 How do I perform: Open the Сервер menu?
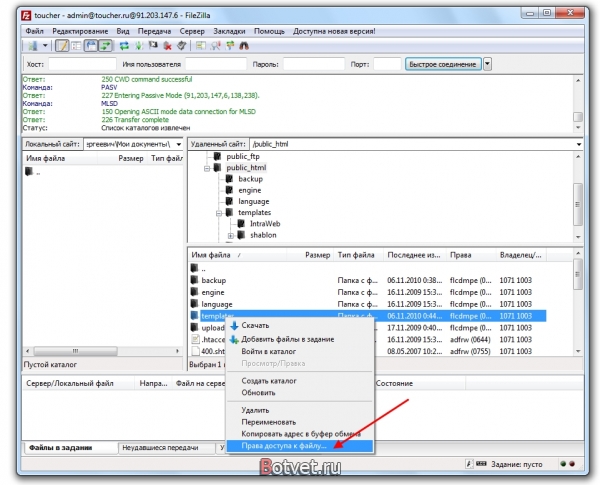pos(192,31)
